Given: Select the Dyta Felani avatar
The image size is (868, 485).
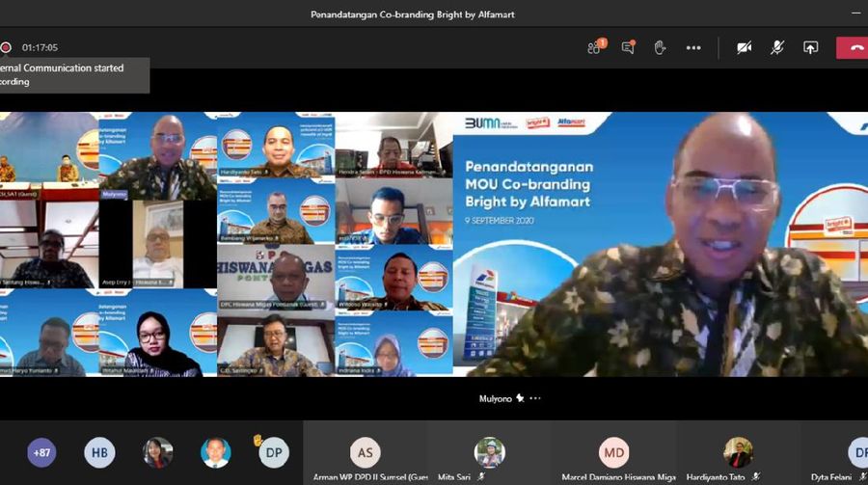Looking at the screenshot, I should [x=858, y=452].
